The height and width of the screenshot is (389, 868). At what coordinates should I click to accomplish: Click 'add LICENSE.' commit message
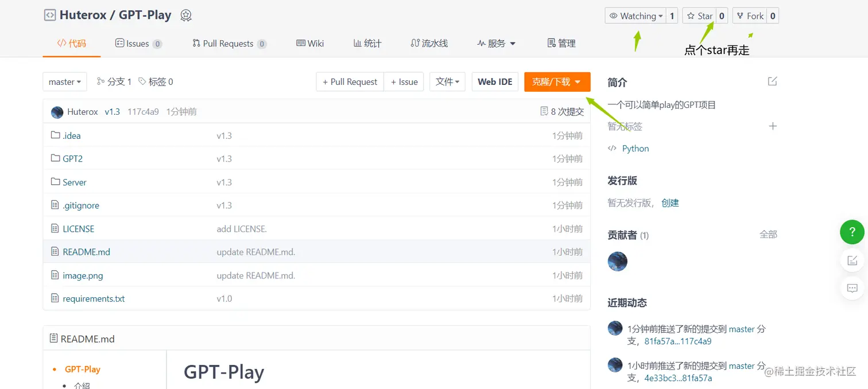(242, 228)
